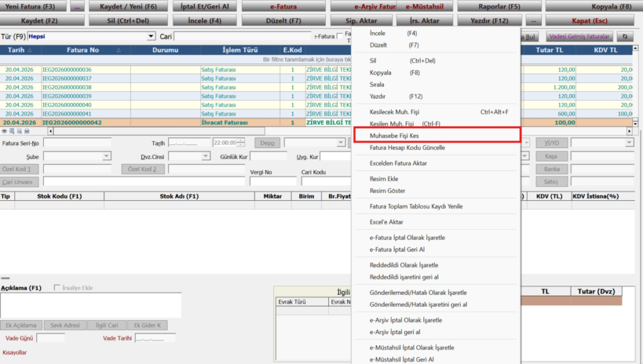Click Kaydet / Yeni (F6) button
The image size is (643, 364).
point(128,6)
